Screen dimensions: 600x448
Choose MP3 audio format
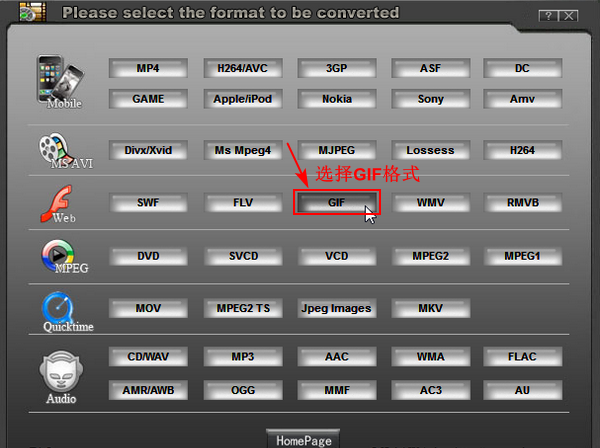coord(243,357)
